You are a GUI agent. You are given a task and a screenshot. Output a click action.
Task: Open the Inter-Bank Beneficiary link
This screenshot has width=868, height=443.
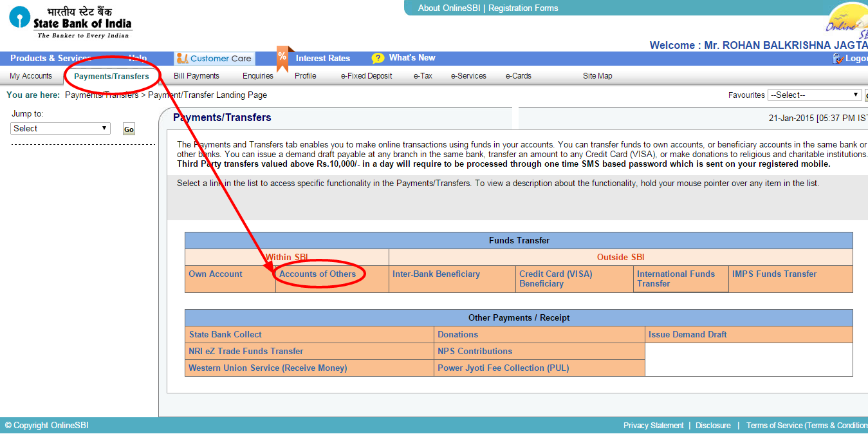coord(436,274)
